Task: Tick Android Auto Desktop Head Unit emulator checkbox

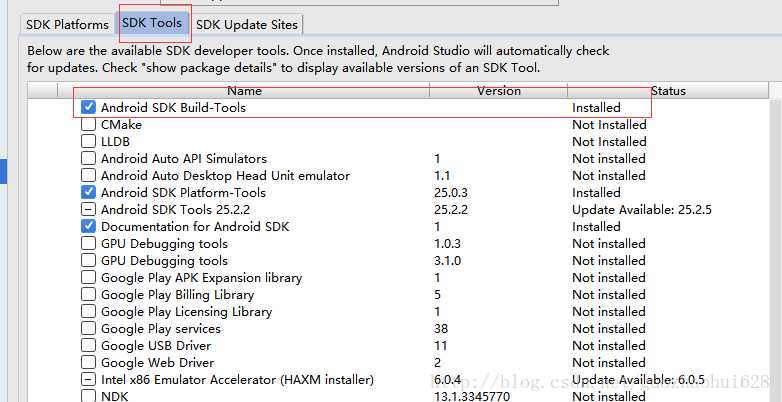Action: [88, 175]
